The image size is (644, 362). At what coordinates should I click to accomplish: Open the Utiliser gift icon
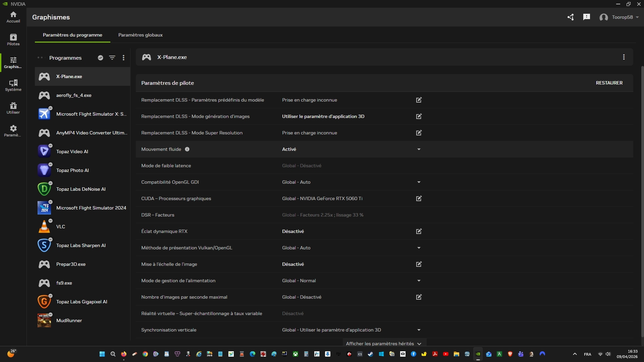13,108
